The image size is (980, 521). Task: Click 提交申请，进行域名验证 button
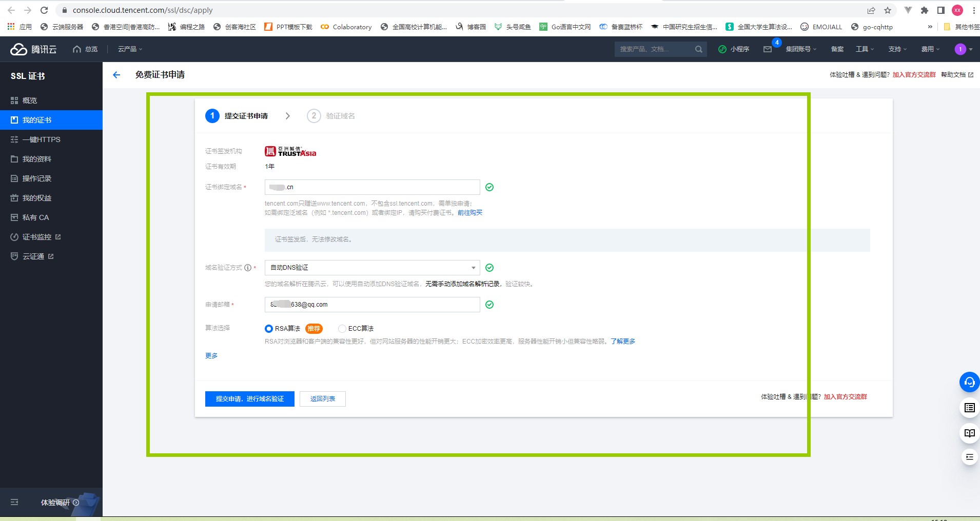click(x=250, y=399)
